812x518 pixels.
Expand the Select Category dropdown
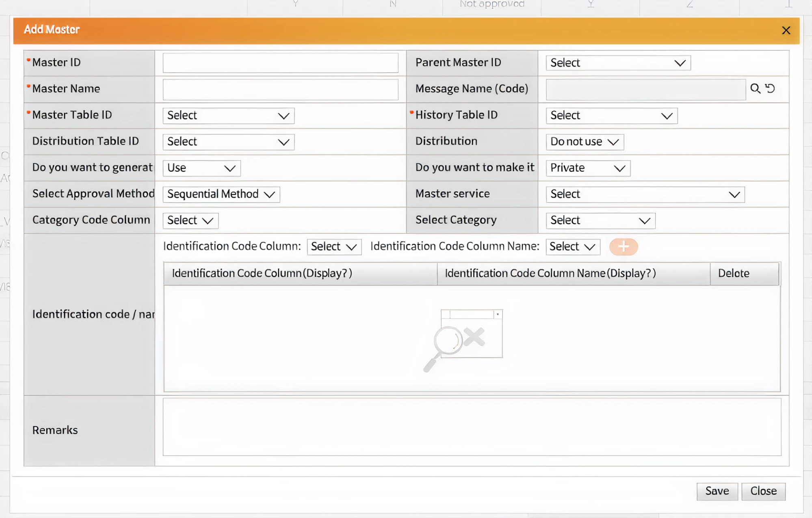tap(600, 220)
